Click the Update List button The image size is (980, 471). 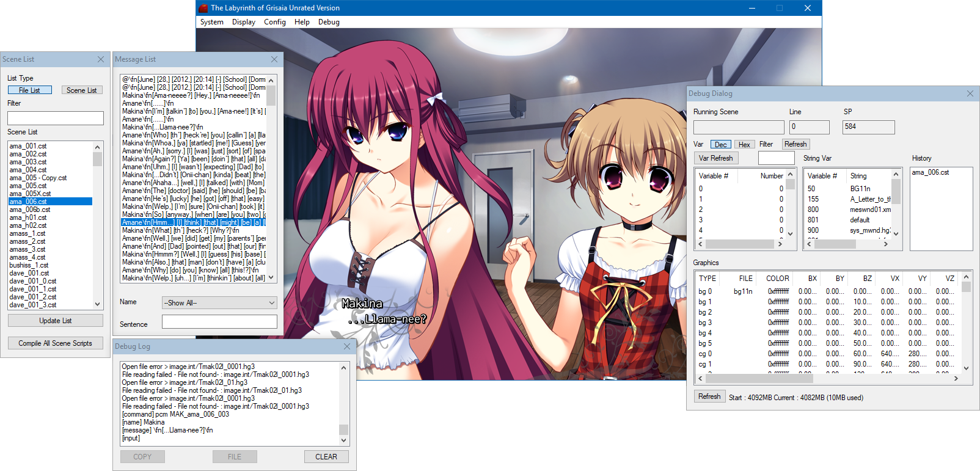point(56,321)
